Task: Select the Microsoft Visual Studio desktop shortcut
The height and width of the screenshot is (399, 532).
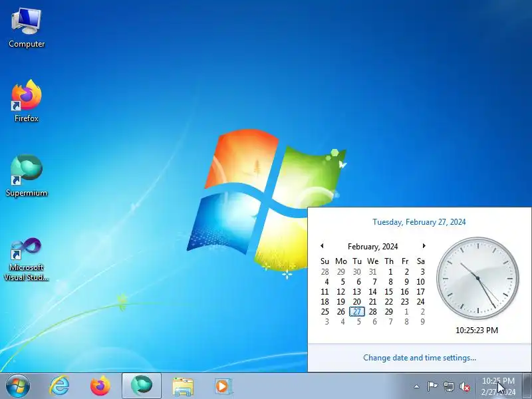Action: pos(27,259)
